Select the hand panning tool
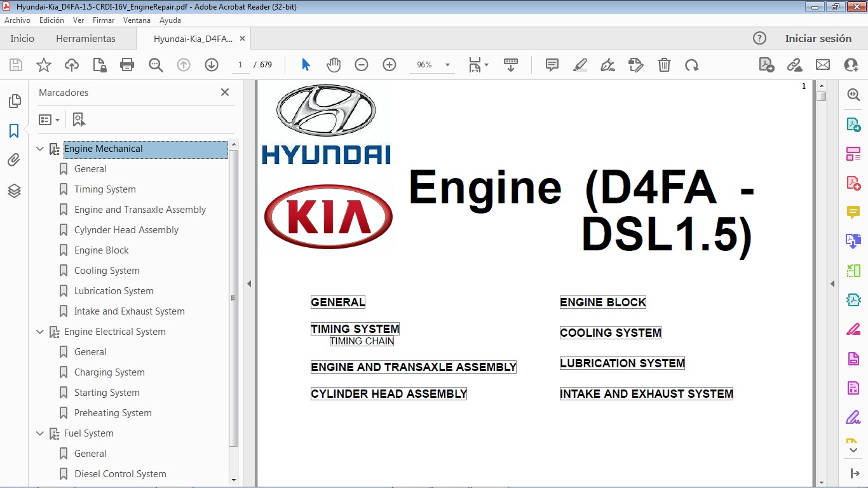This screenshot has height=488, width=868. click(x=334, y=64)
